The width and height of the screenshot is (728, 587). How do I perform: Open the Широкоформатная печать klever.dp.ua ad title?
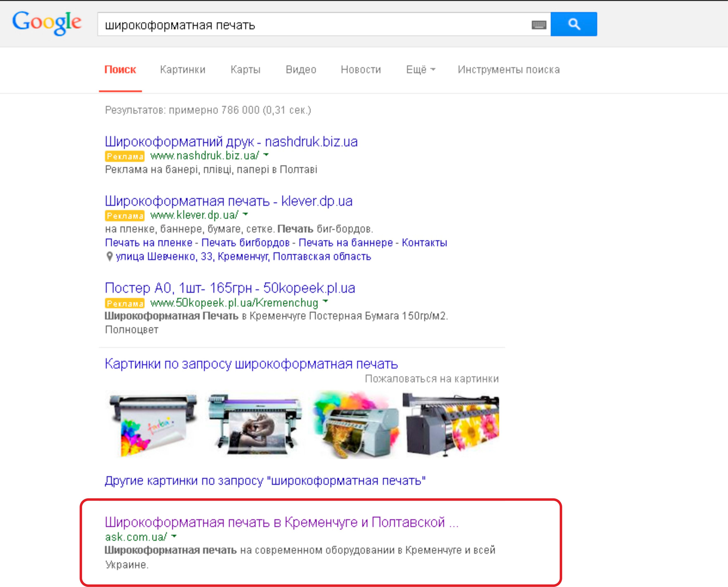pyautogui.click(x=229, y=201)
